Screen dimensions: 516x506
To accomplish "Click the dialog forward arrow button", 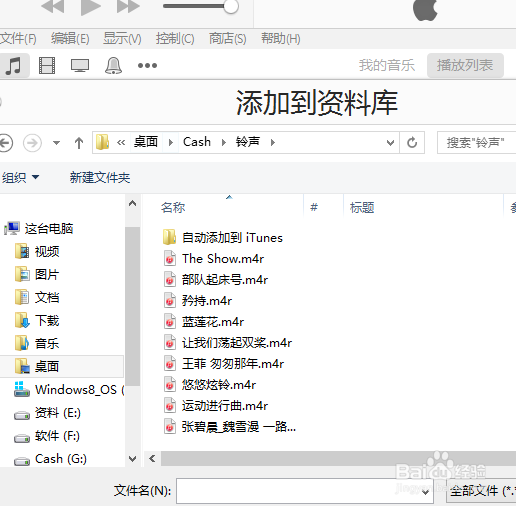I will [32, 143].
